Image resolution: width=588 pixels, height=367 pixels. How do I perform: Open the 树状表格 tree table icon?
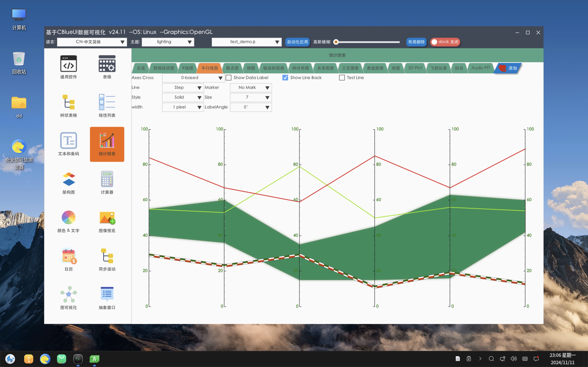click(x=69, y=102)
